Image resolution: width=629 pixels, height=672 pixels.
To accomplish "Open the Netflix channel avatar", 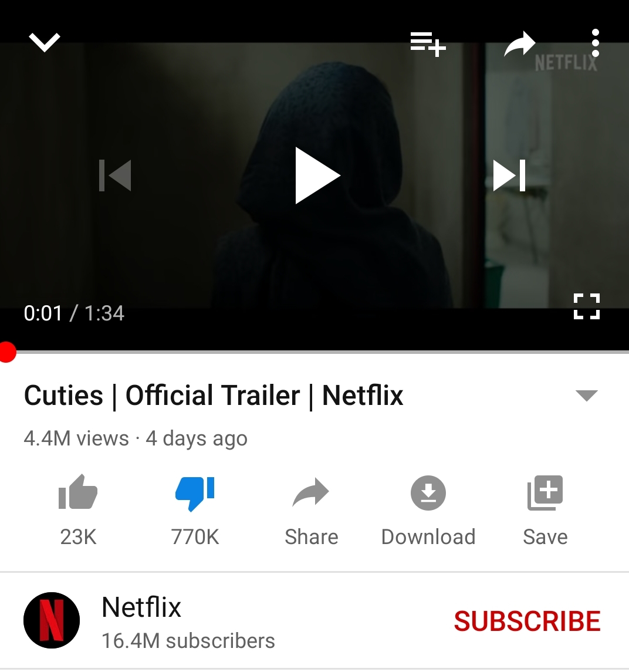I will pyautogui.click(x=52, y=620).
